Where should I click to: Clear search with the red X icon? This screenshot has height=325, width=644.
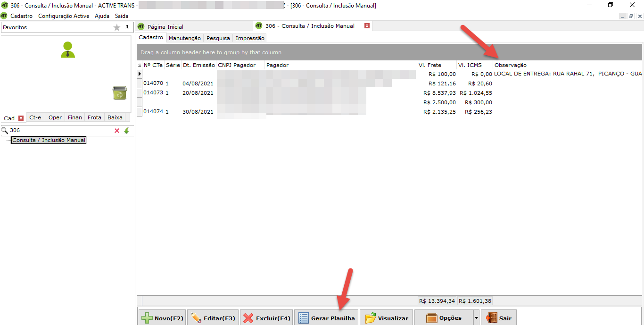click(117, 131)
